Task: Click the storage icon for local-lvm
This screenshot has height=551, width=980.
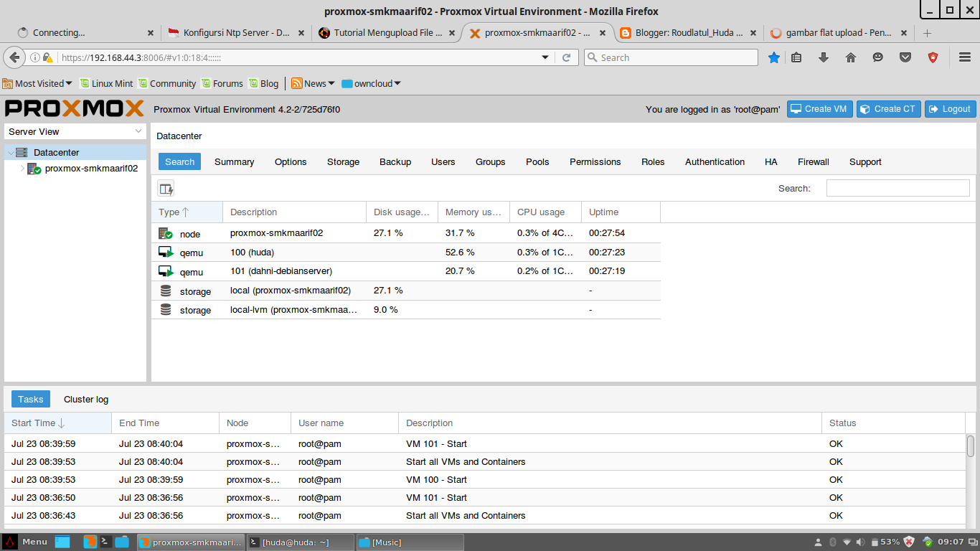Action: (166, 309)
